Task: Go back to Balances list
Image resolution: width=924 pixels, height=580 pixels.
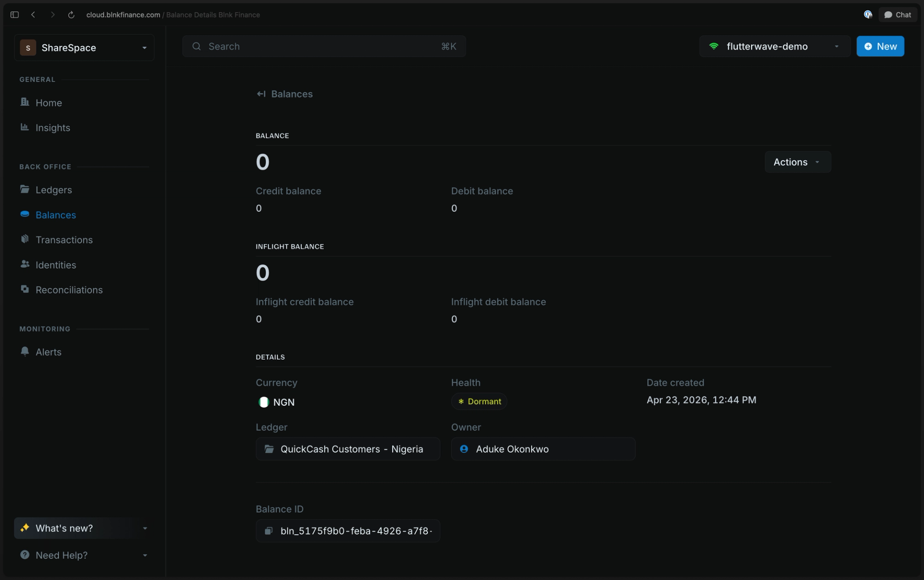Action: (x=285, y=94)
